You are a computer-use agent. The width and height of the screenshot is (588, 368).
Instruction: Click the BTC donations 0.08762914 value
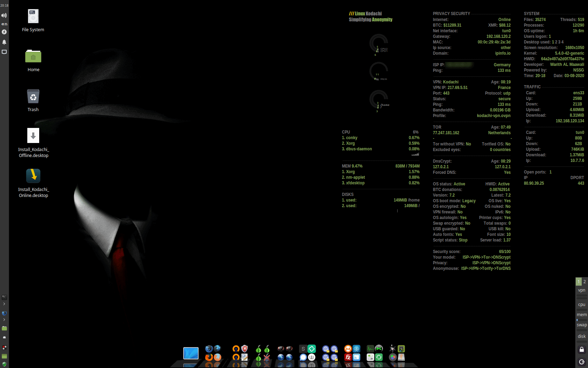[499, 190]
